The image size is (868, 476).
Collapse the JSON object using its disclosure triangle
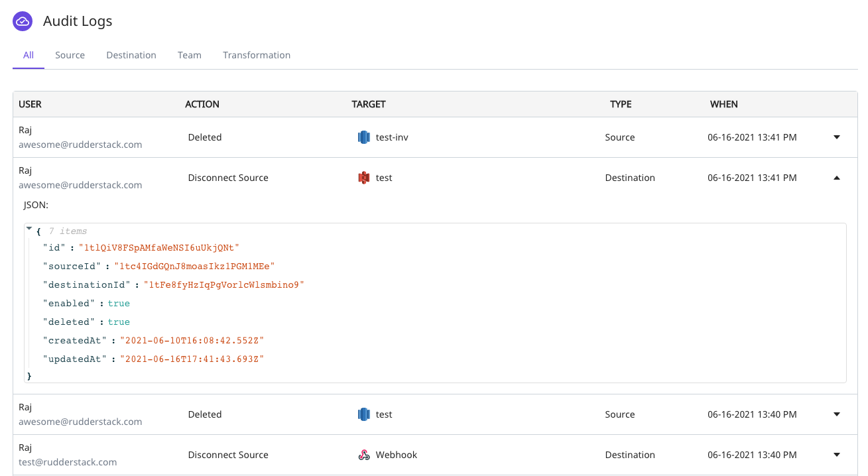pos(29,227)
